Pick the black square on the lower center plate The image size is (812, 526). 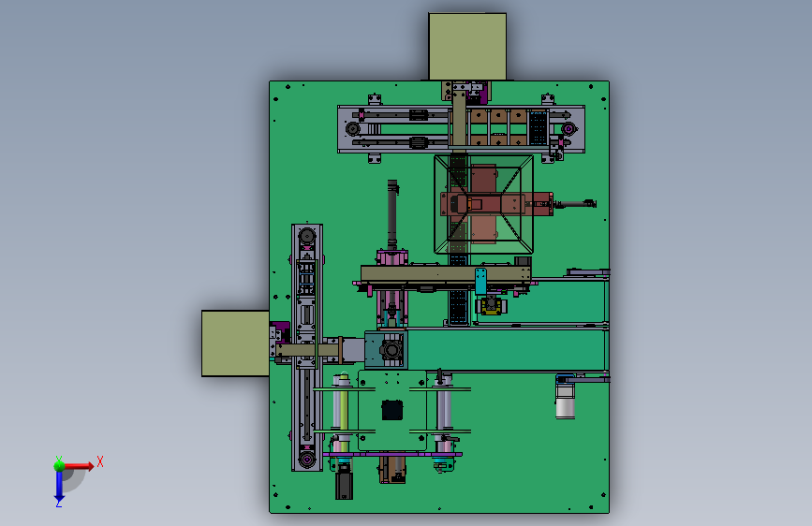tap(392, 410)
